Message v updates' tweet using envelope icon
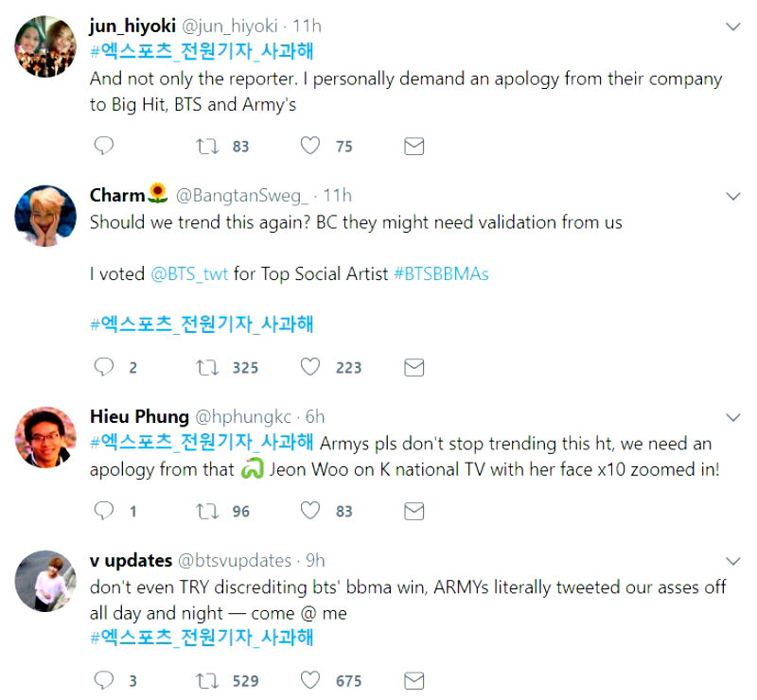Image resolution: width=757 pixels, height=700 pixels. [414, 680]
